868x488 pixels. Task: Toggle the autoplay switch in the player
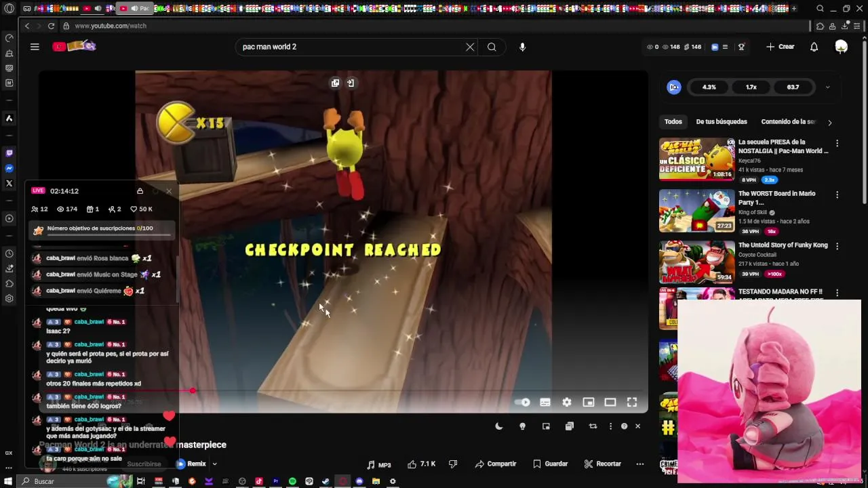[x=523, y=402]
